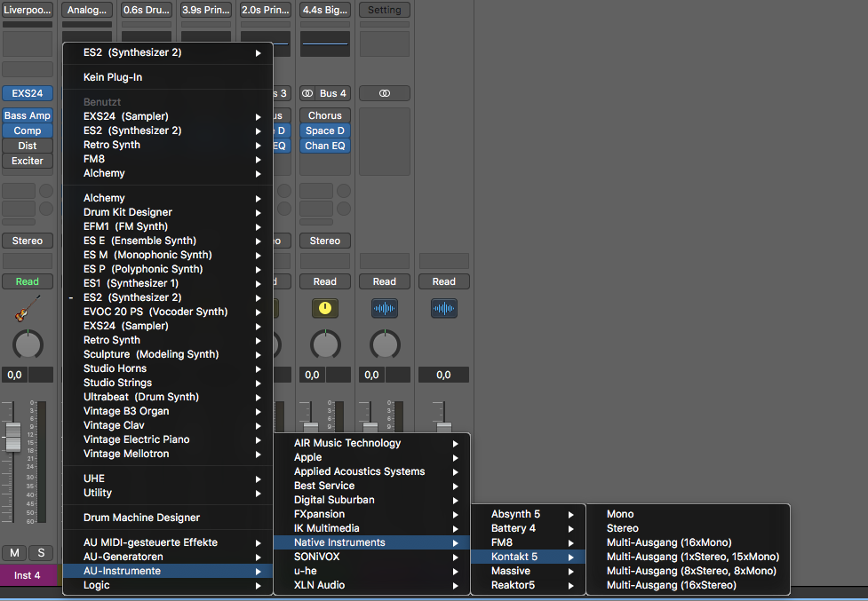Open the AU-Generatoren submenu
868x601 pixels.
(168, 557)
